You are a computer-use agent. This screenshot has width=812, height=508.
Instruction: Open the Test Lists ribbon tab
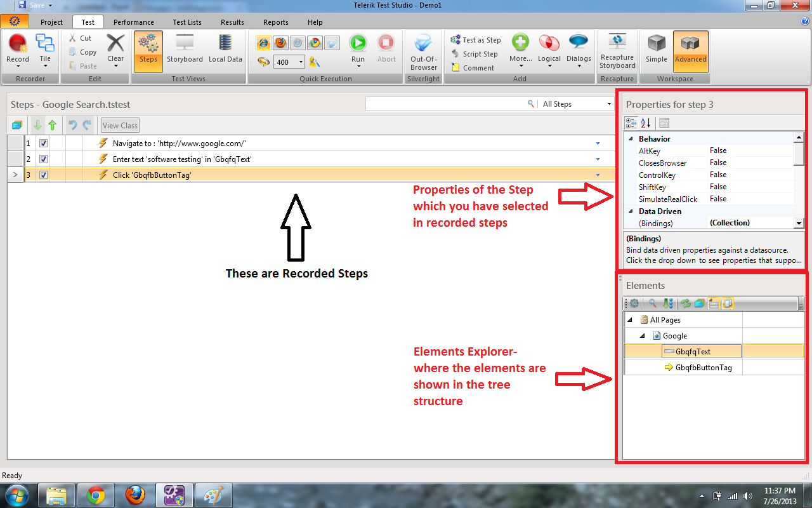tap(187, 22)
